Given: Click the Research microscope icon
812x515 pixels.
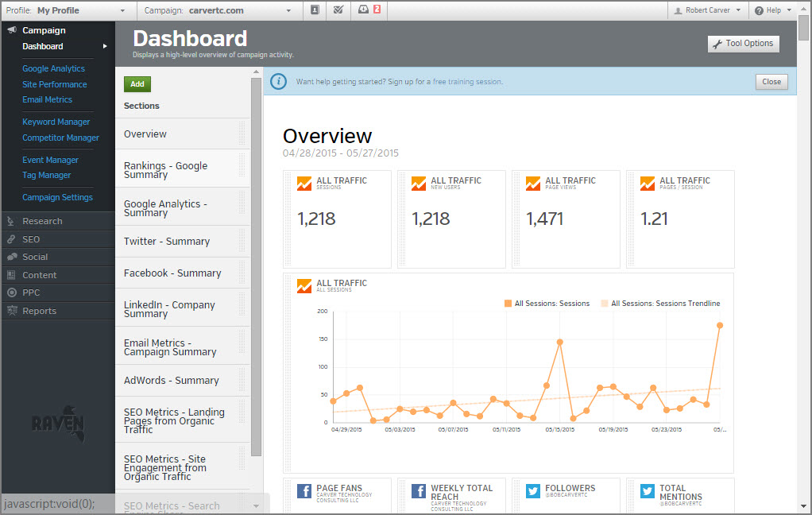Looking at the screenshot, I should click(x=11, y=221).
